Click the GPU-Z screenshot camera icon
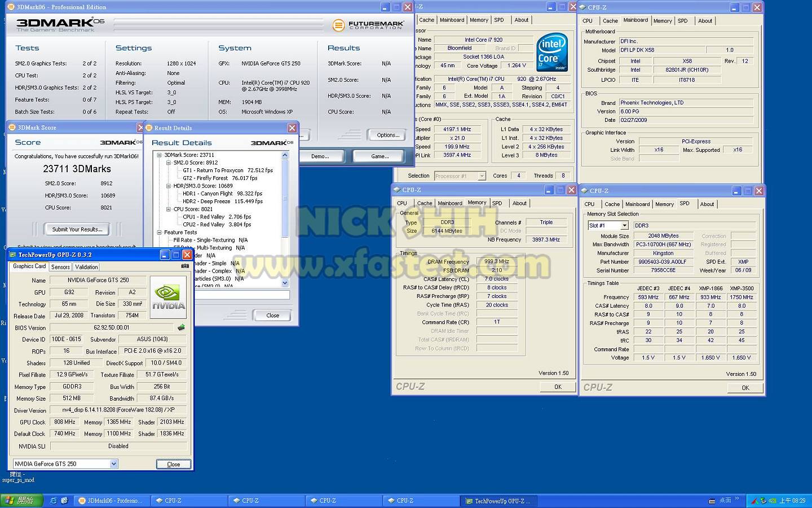Image resolution: width=812 pixels, height=508 pixels. click(185, 266)
